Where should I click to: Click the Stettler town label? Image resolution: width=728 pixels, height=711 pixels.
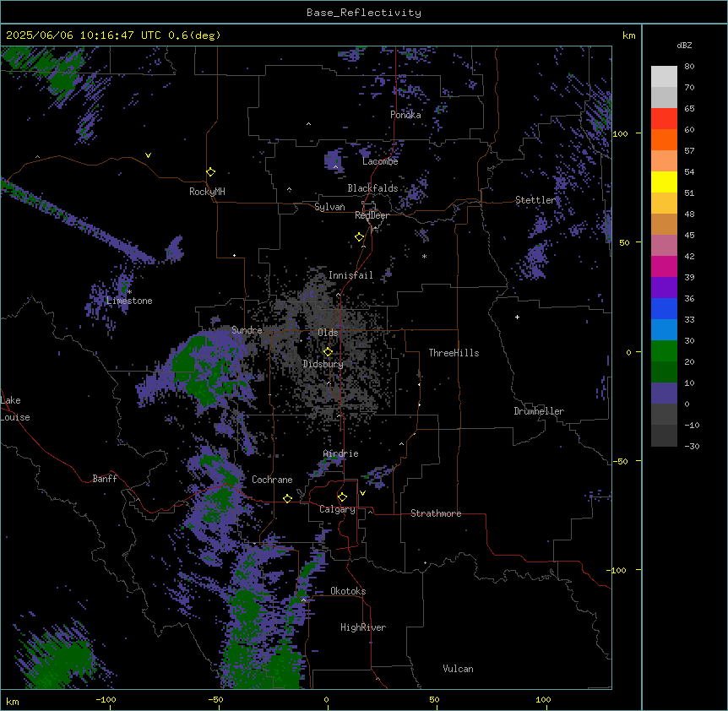(x=535, y=200)
